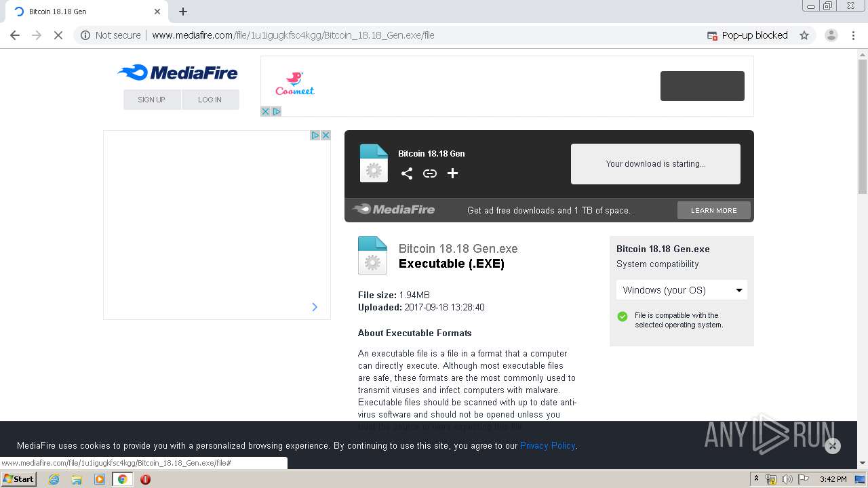Click the address bar URL
This screenshot has width=868, height=488.
pos(293,35)
